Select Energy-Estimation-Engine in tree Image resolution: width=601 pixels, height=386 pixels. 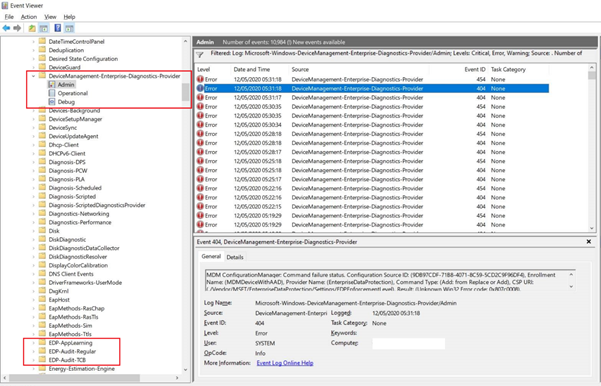pyautogui.click(x=82, y=368)
